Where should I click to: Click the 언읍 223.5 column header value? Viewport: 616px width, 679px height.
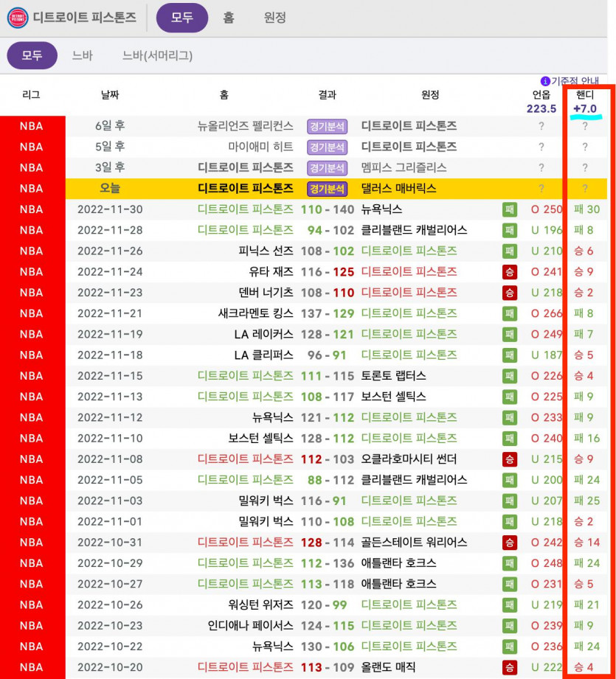point(541,109)
